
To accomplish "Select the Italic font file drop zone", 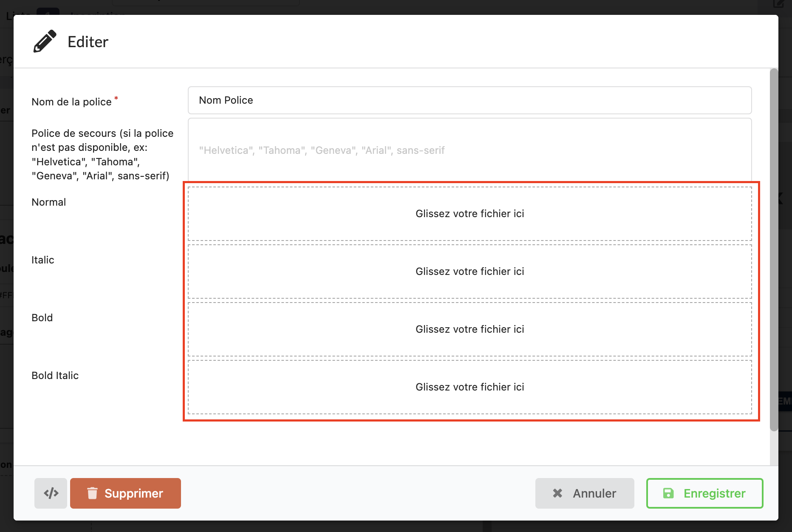I will 470,272.
